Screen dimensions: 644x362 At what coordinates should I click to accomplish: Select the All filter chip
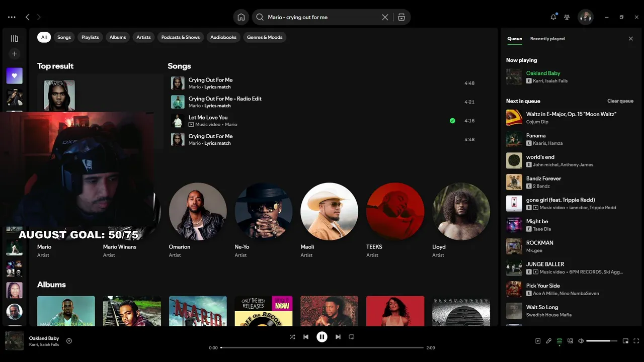(44, 37)
